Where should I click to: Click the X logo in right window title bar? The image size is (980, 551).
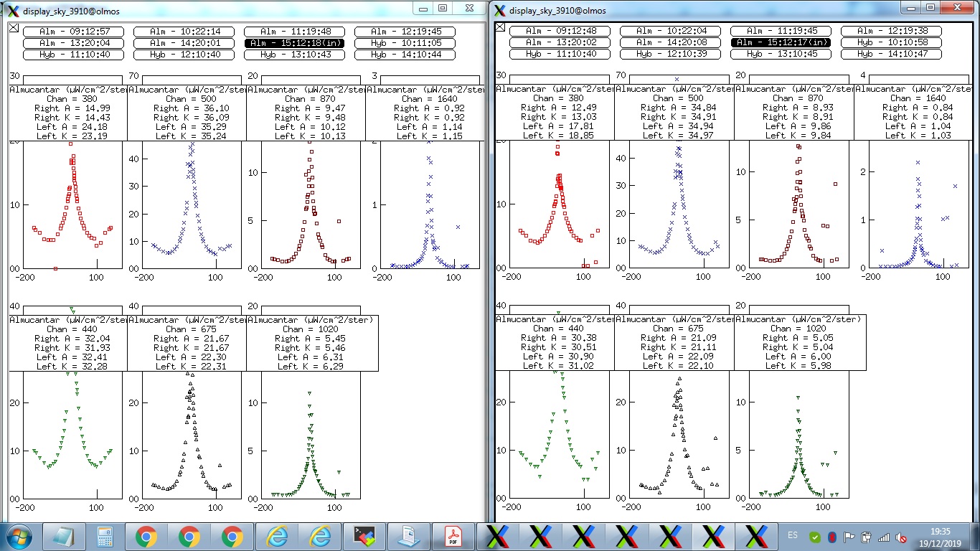coord(499,10)
